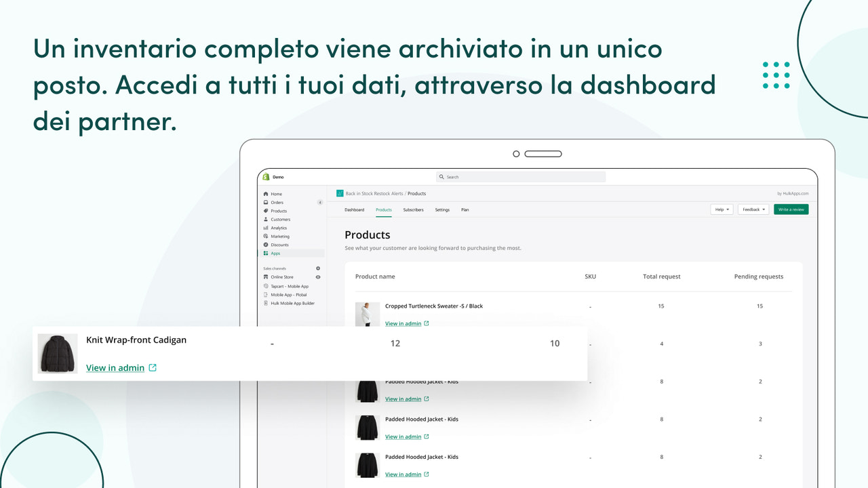Click the by HulkApps.com text
868x488 pixels.
793,194
